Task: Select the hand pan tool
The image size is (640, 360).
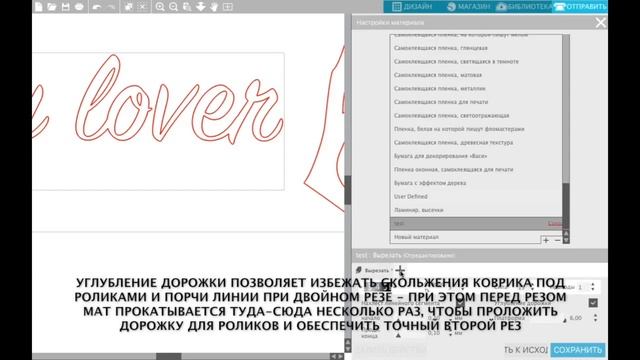Action: pos(214,7)
